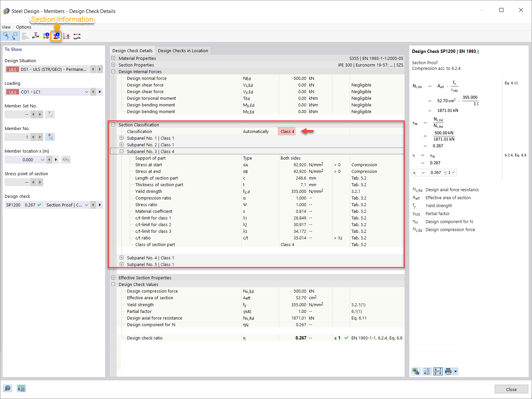
Task: Select the c/t ratio row
Action: pos(261,238)
